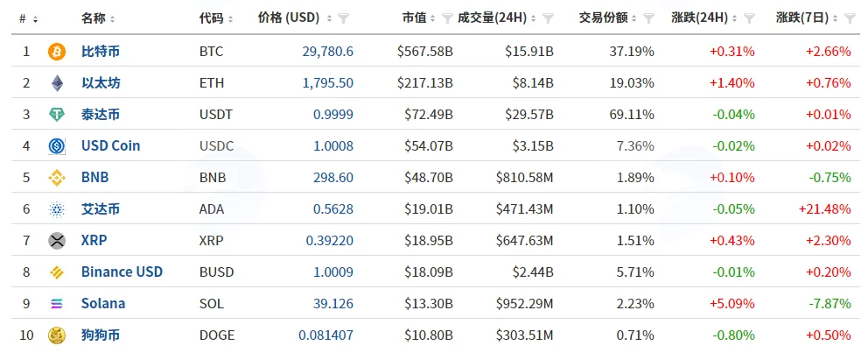This screenshot has height=360, width=868.
Task: Sort table by 价格 (USD) column
Action: click(329, 18)
